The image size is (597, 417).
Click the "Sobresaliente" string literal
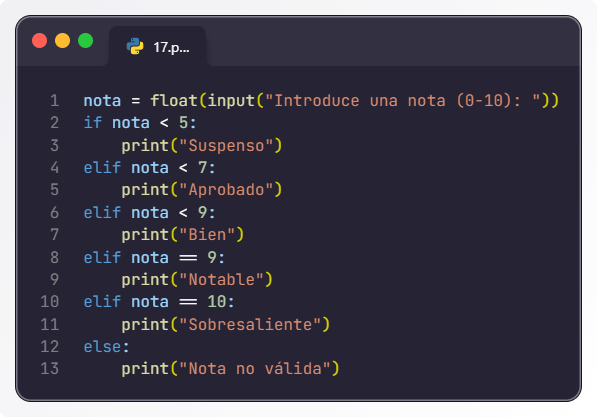250,325
